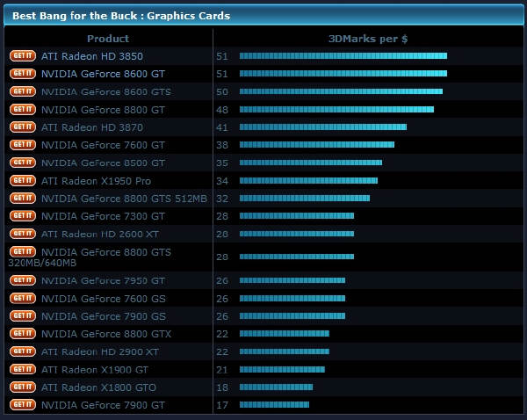This screenshot has height=420, width=527.
Task: Click the score bar for NVIDIA GeForce 8800 GTX
Action: pyautogui.click(x=285, y=333)
